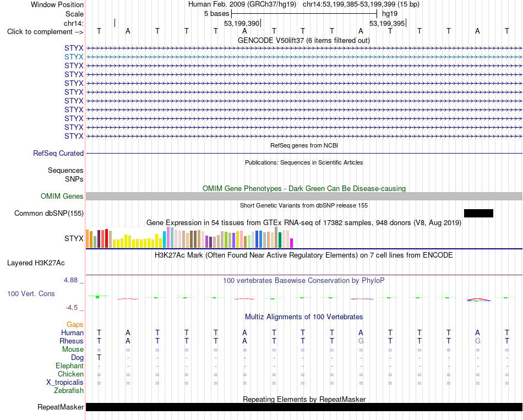Select the X_tropicalis alignment row label

coord(65,383)
